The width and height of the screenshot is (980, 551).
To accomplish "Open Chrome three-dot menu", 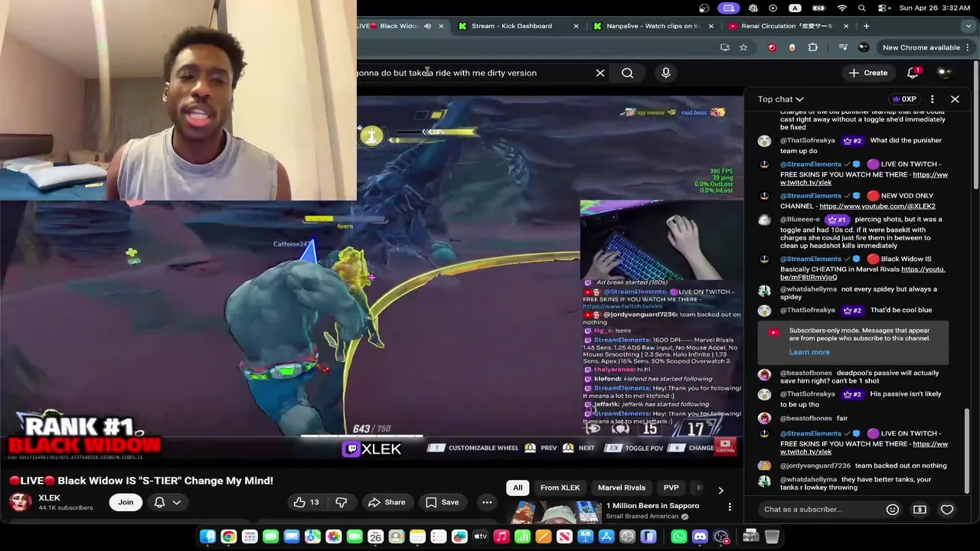I will [968, 47].
